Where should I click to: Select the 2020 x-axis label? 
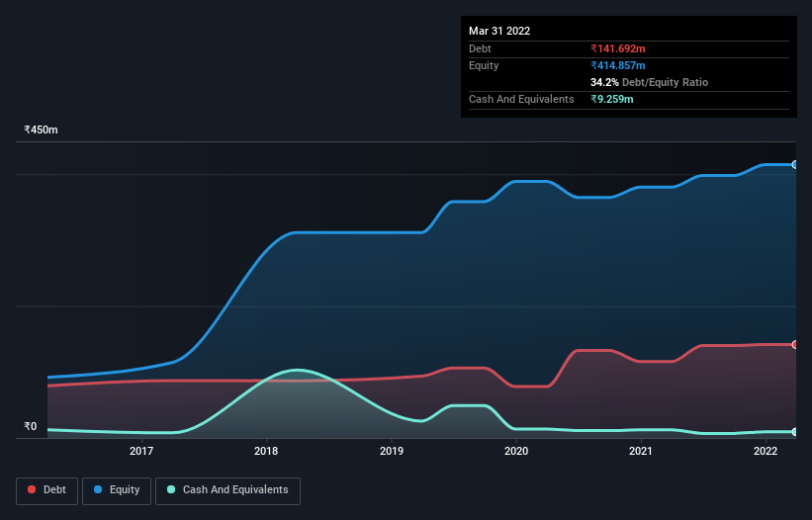click(516, 451)
